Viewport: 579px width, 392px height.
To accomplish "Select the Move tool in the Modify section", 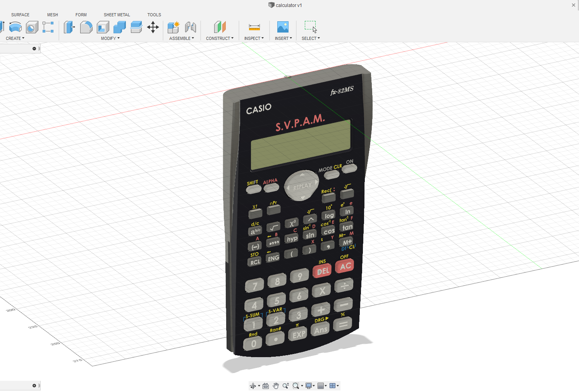I will (x=153, y=27).
